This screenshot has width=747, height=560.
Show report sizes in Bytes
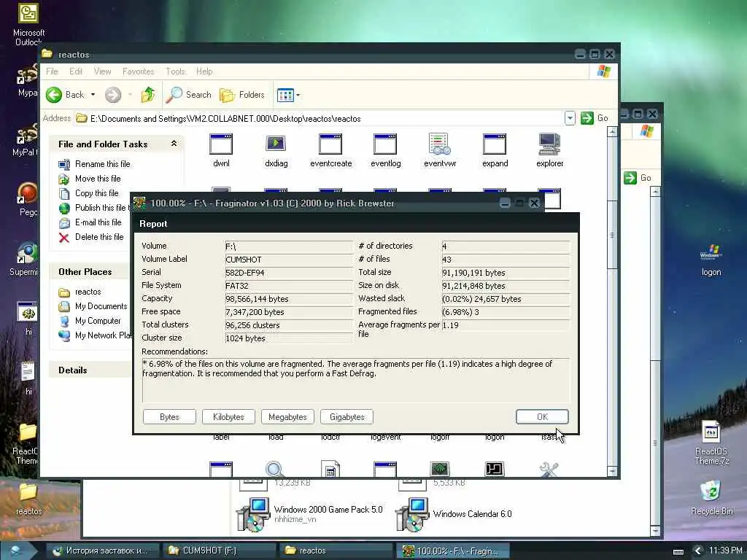169,417
